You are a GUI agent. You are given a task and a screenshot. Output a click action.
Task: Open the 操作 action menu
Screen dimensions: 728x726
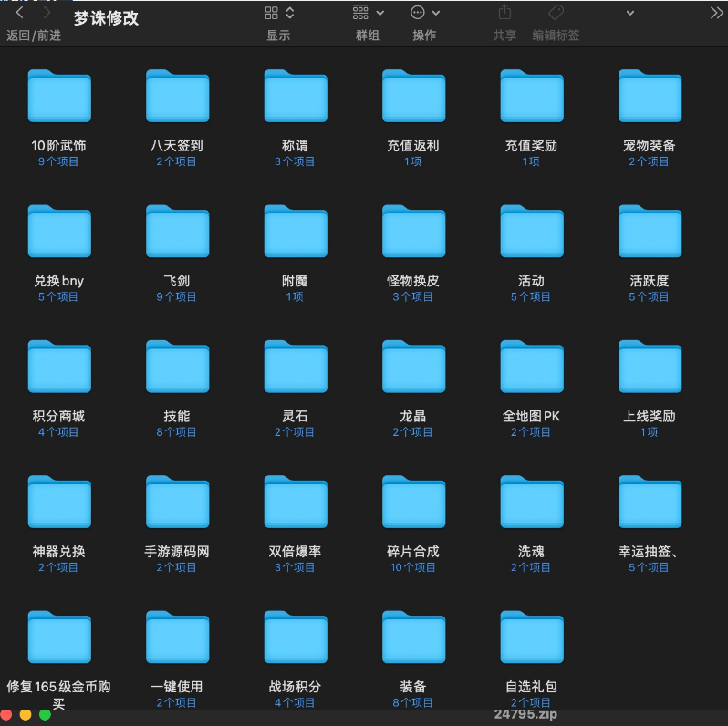coord(424,13)
